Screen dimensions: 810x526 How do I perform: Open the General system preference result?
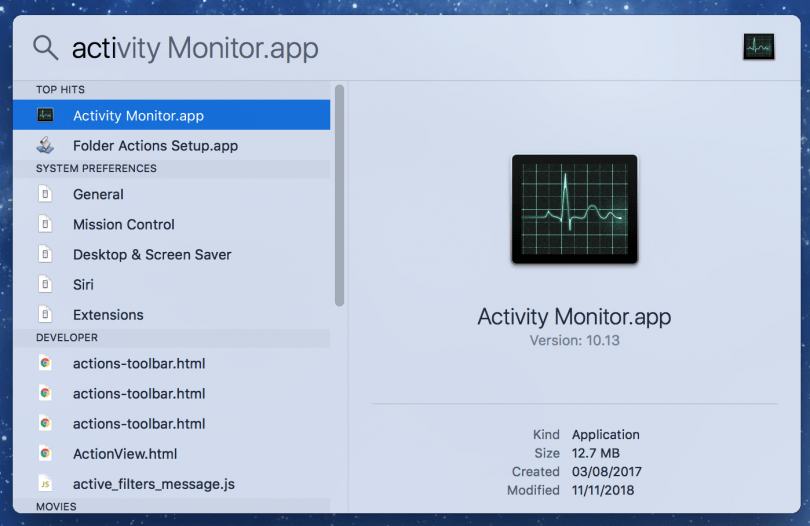(172, 194)
